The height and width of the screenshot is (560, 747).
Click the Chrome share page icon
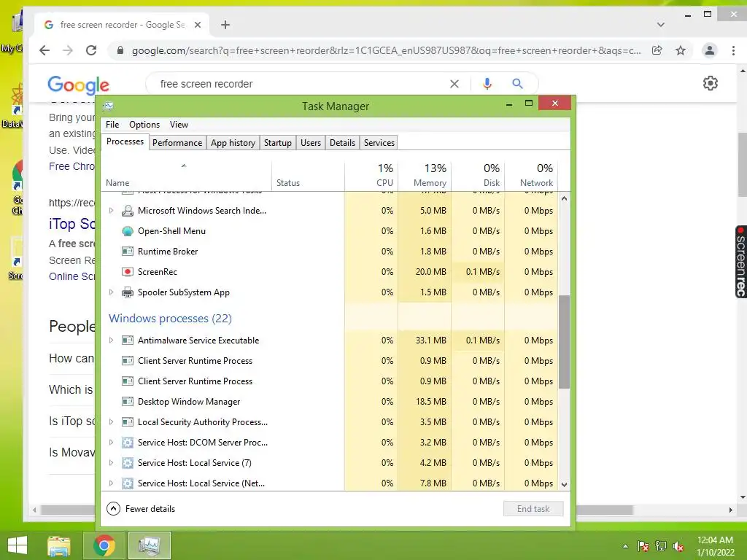(657, 50)
